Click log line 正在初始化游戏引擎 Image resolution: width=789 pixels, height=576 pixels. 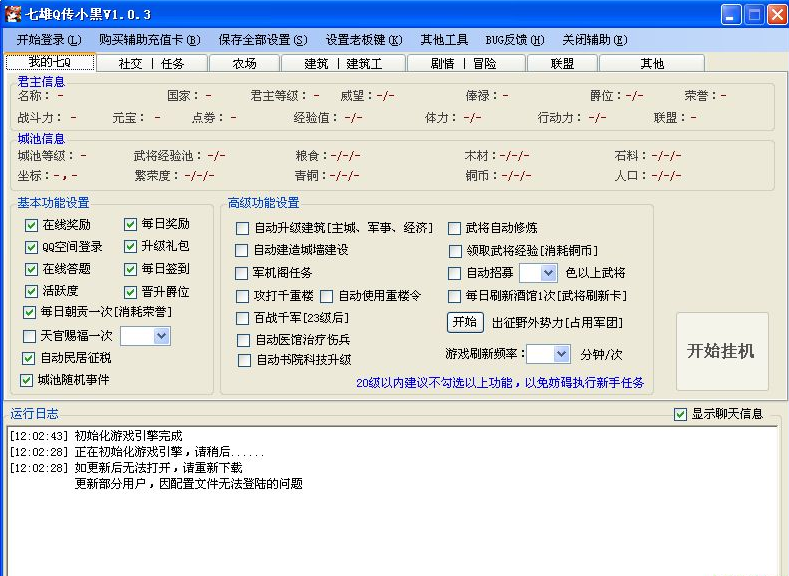[137, 452]
